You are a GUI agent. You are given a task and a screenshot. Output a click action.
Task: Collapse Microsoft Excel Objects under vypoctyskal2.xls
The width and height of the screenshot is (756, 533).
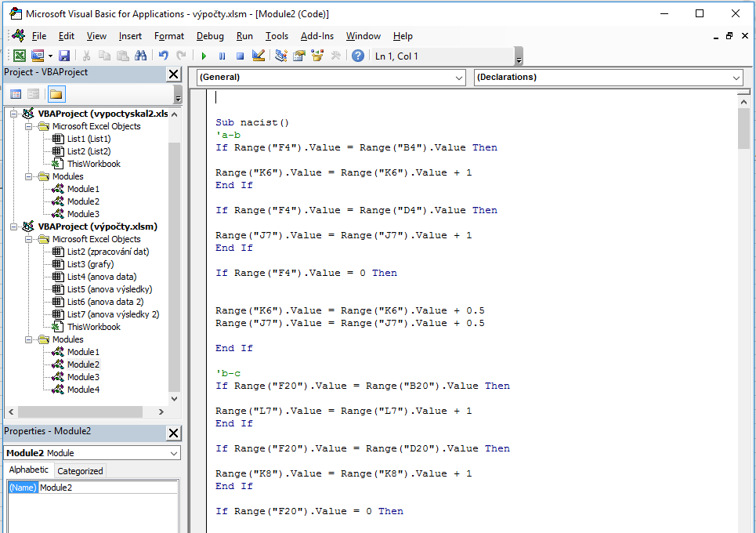pyautogui.click(x=29, y=126)
